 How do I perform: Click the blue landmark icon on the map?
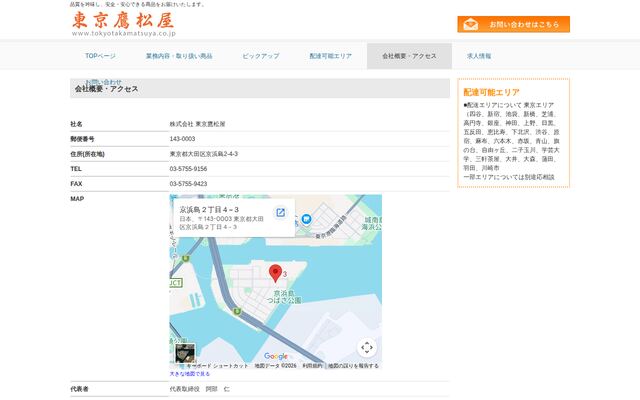point(307,219)
